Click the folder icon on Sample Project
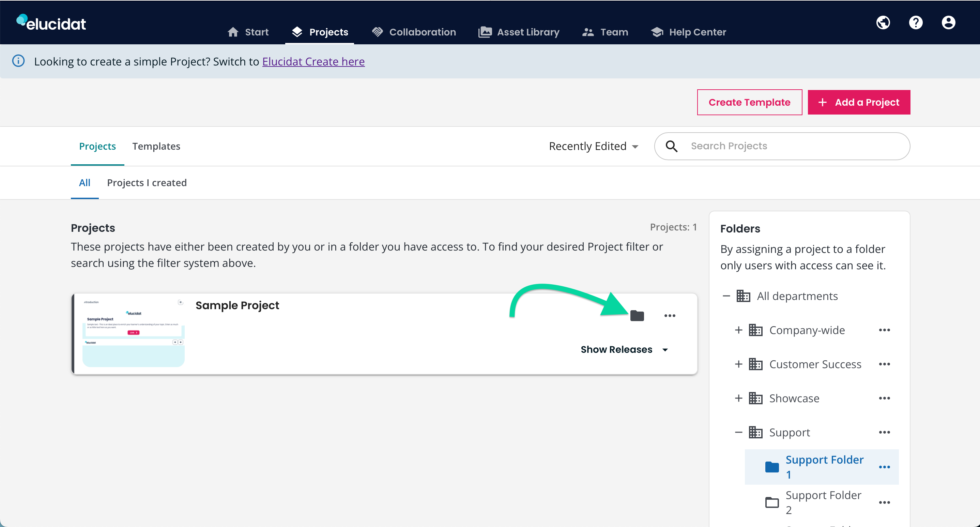This screenshot has height=527, width=980. point(637,315)
